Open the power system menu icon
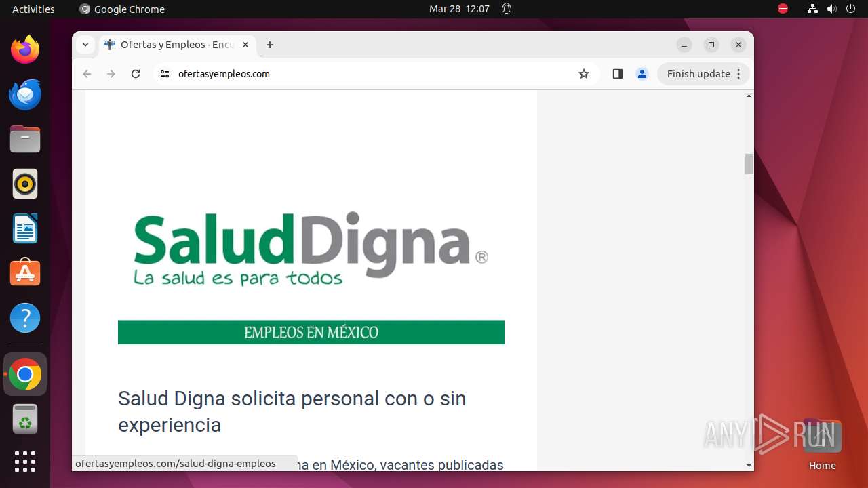This screenshot has height=488, width=868. point(851,9)
